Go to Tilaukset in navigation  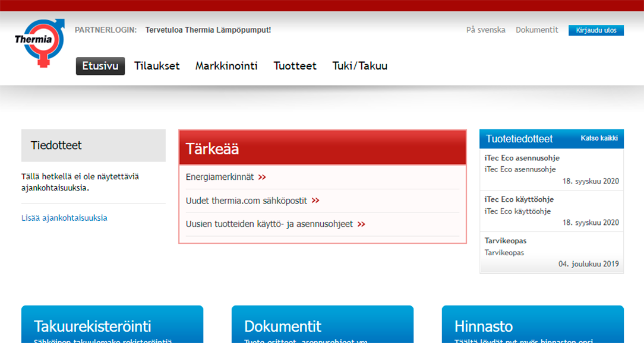157,66
